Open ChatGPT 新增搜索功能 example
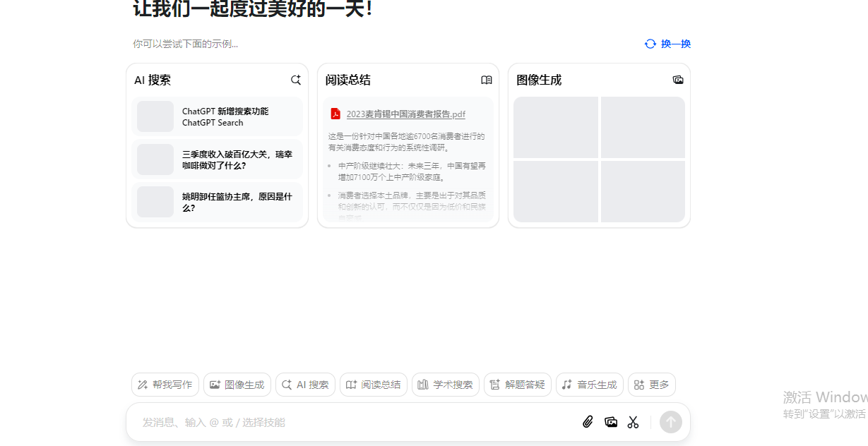The height and width of the screenshot is (446, 868). coord(218,116)
